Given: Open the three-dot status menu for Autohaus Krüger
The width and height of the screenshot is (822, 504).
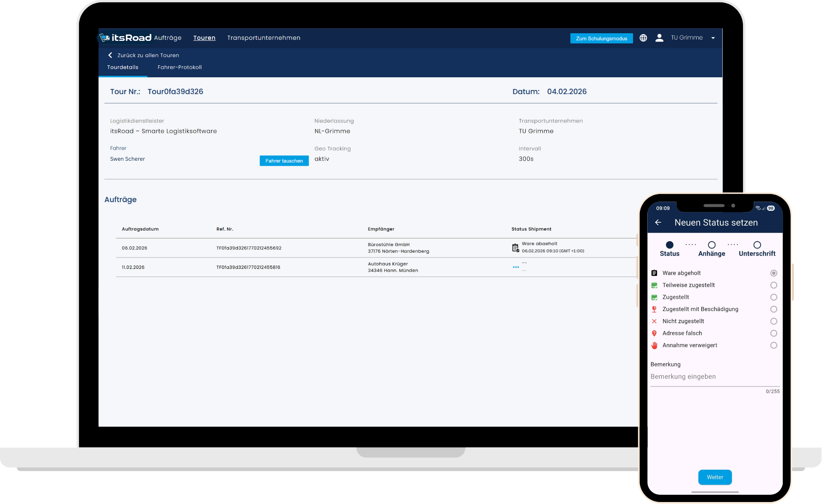Looking at the screenshot, I should coord(515,267).
